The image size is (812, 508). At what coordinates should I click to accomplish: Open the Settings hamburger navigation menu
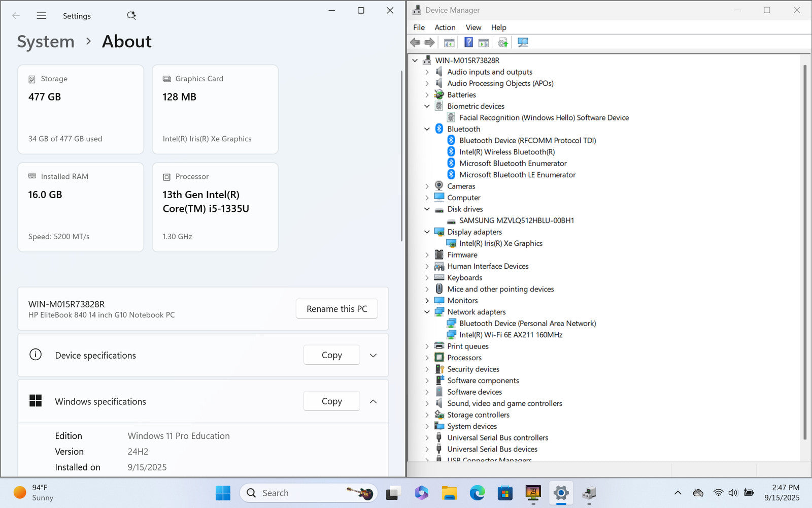pyautogui.click(x=42, y=16)
